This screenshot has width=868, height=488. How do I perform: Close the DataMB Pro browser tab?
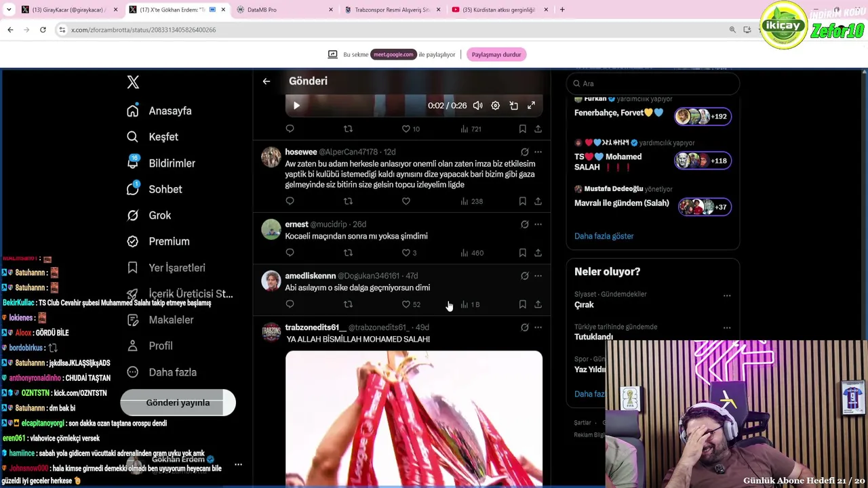pyautogui.click(x=331, y=9)
